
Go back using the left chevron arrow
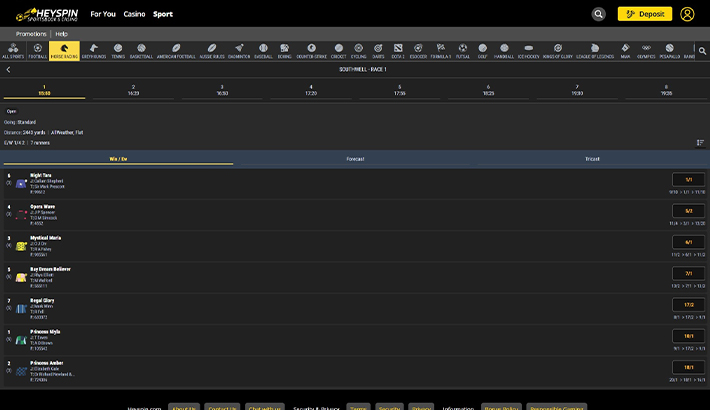click(x=8, y=70)
